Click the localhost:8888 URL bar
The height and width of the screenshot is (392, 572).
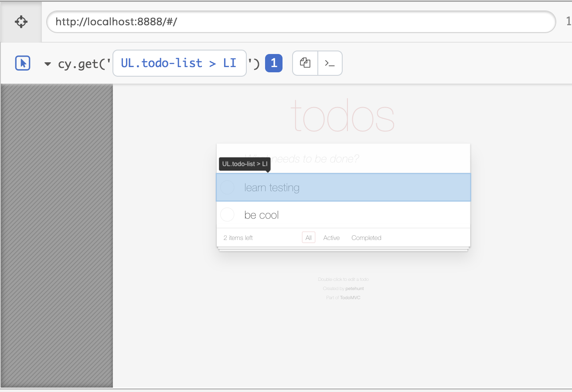click(x=301, y=22)
